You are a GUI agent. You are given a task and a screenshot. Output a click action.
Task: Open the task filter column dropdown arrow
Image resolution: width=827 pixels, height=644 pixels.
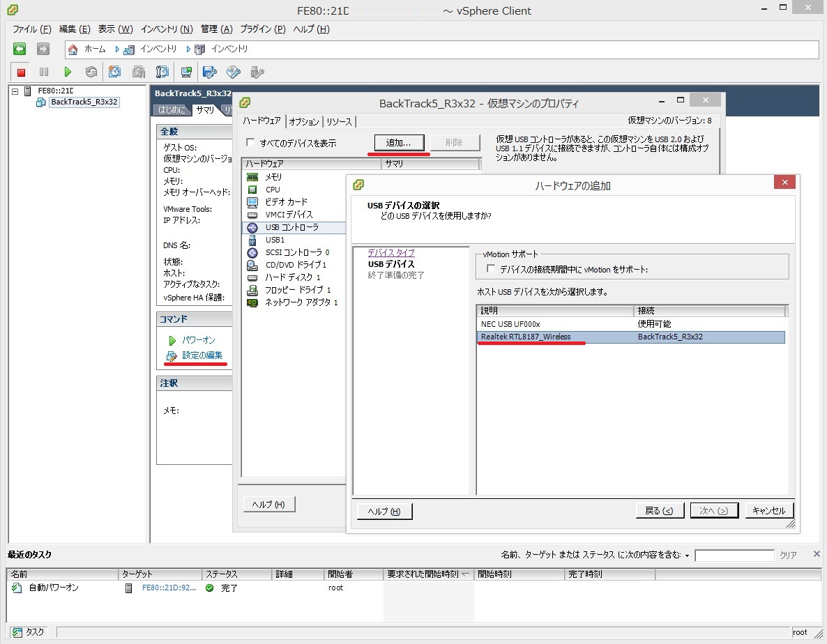pos(688,555)
